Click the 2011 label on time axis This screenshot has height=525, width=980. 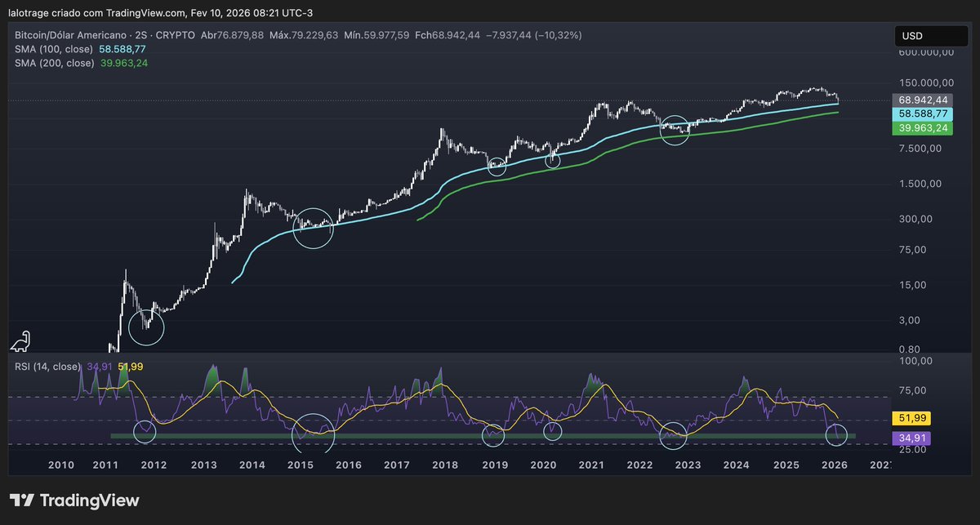pyautogui.click(x=107, y=465)
